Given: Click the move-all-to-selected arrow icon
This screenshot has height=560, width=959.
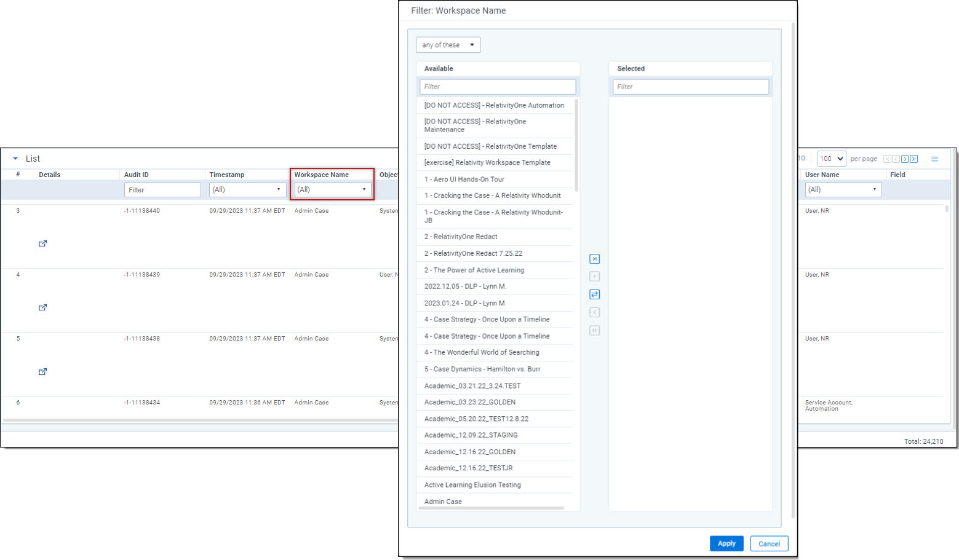Looking at the screenshot, I should click(594, 259).
